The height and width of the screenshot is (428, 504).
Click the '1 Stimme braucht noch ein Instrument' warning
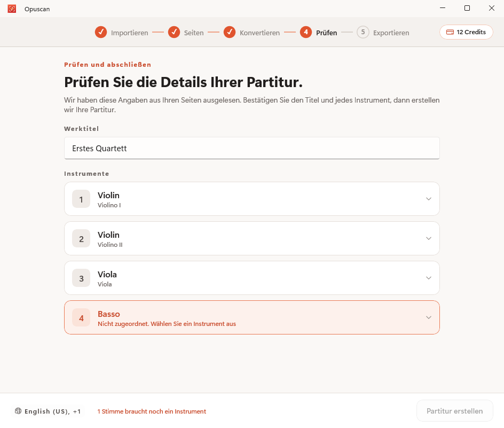tap(152, 411)
